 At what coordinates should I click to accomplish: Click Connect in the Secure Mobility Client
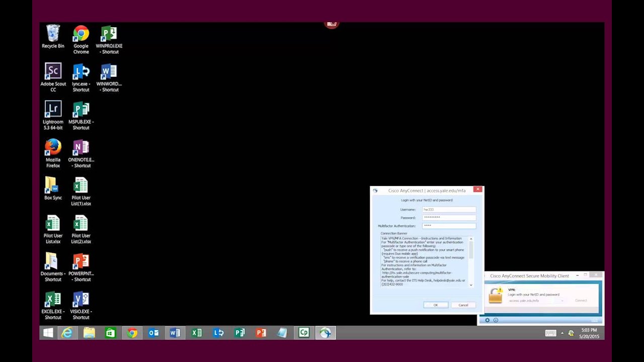[x=581, y=301]
